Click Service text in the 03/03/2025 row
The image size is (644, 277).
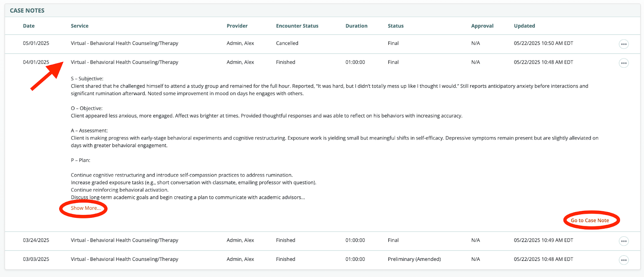124,259
